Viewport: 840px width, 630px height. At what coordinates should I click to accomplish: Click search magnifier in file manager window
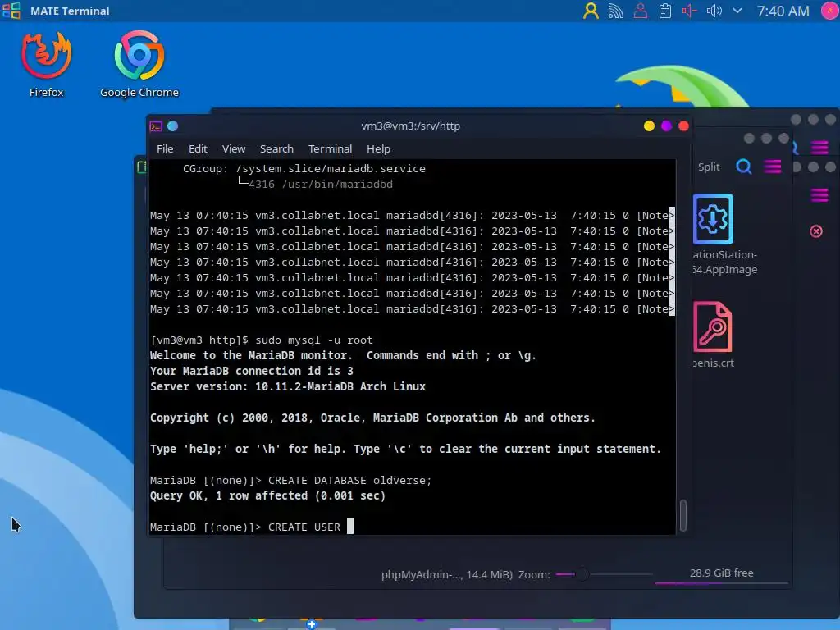pyautogui.click(x=743, y=167)
